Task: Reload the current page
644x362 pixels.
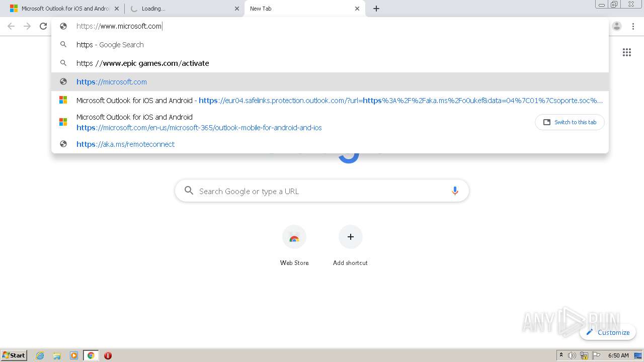Action: pyautogui.click(x=43, y=26)
